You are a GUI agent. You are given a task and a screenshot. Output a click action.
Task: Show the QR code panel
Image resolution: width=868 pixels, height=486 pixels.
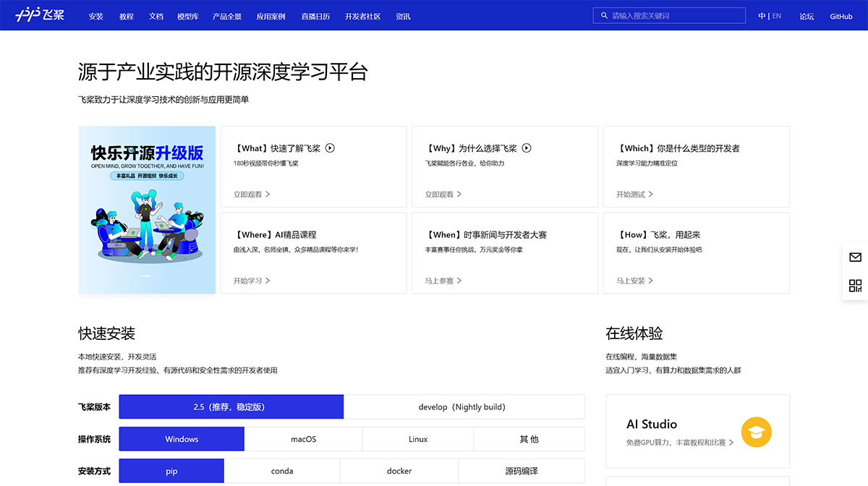pos(855,285)
